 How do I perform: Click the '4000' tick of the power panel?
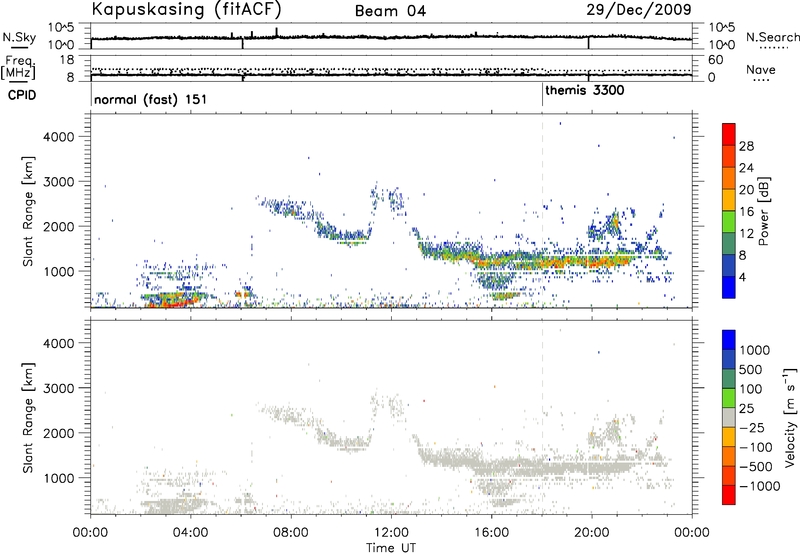point(61,137)
